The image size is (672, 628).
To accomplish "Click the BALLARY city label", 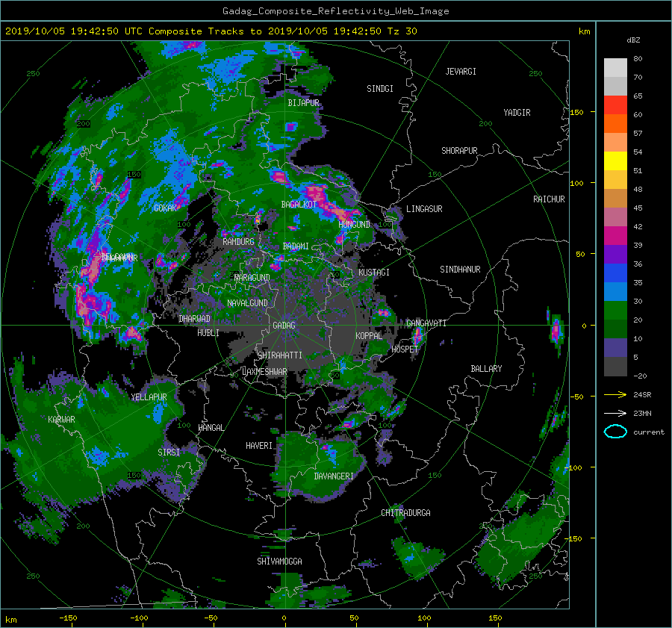I will click(486, 369).
